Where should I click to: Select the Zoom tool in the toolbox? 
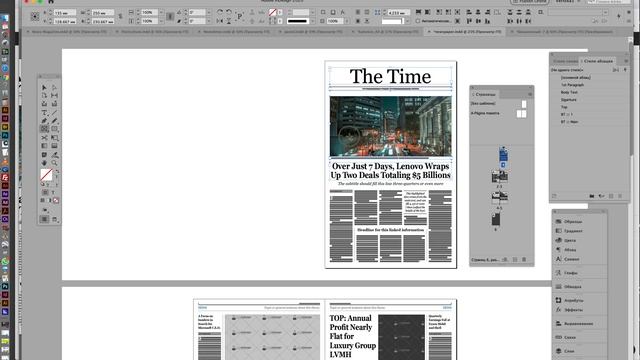(x=54, y=163)
